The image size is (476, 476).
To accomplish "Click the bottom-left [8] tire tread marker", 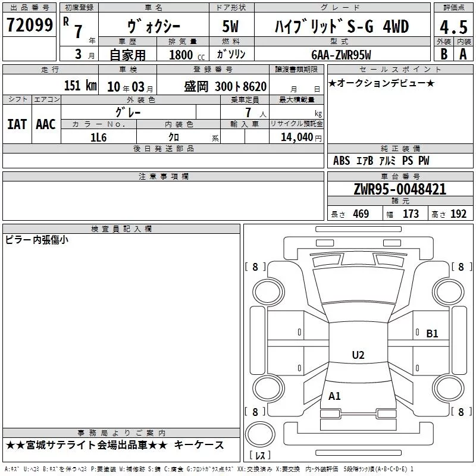I will pyautogui.click(x=255, y=412).
